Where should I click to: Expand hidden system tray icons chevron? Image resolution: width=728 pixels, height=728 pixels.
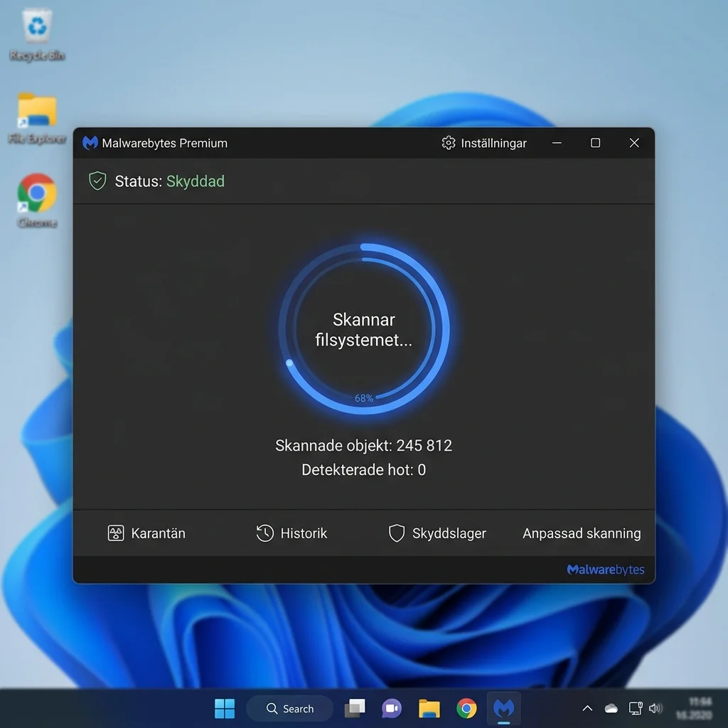(x=587, y=709)
